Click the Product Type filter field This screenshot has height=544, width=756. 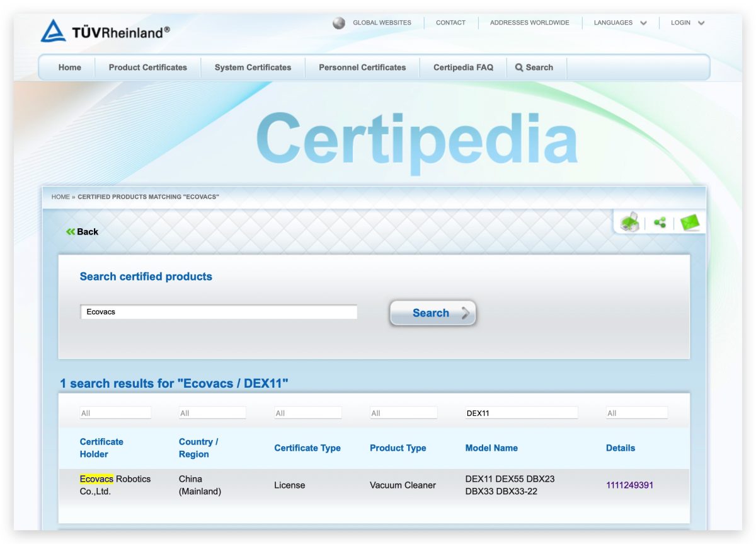tap(404, 413)
